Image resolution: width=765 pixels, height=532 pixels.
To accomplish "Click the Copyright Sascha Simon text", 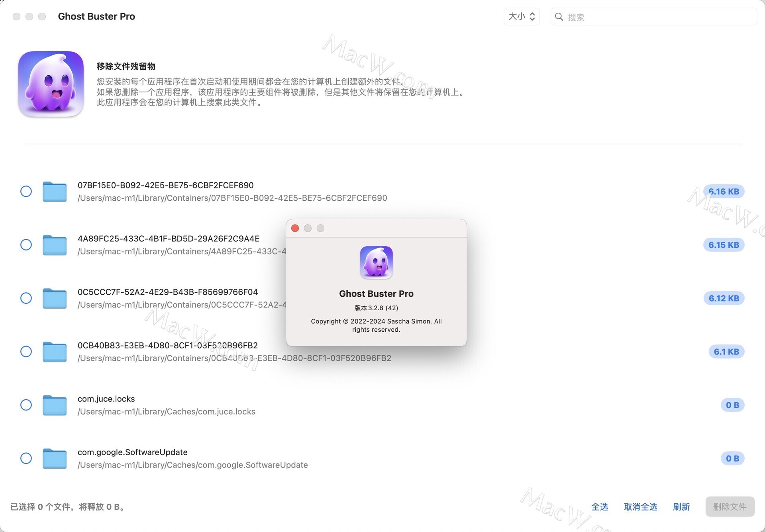I will (376, 325).
